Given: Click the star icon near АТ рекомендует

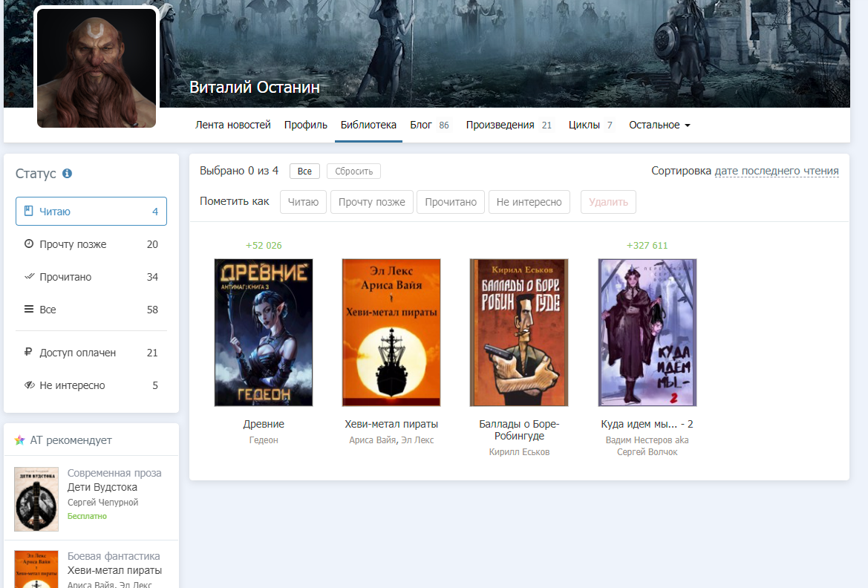Looking at the screenshot, I should click(20, 440).
